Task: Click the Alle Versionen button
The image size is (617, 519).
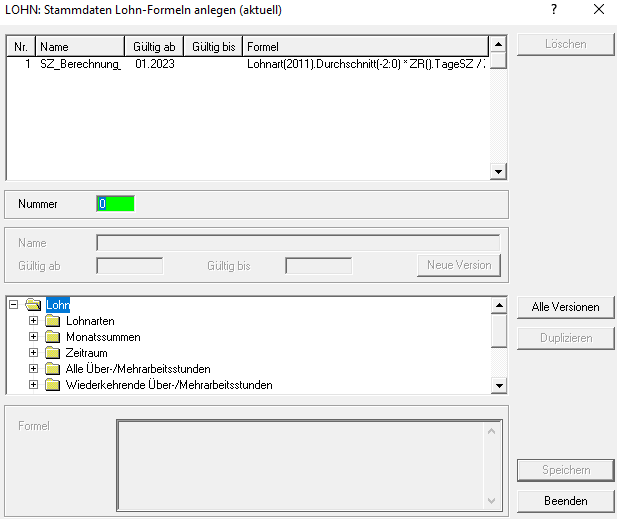Action: pos(565,307)
